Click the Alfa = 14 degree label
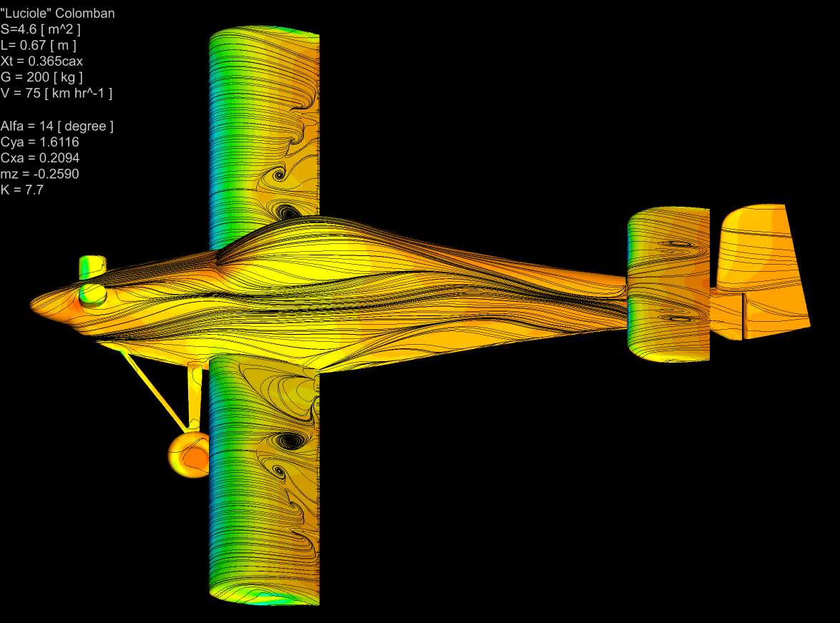The width and height of the screenshot is (840, 623). (x=57, y=126)
